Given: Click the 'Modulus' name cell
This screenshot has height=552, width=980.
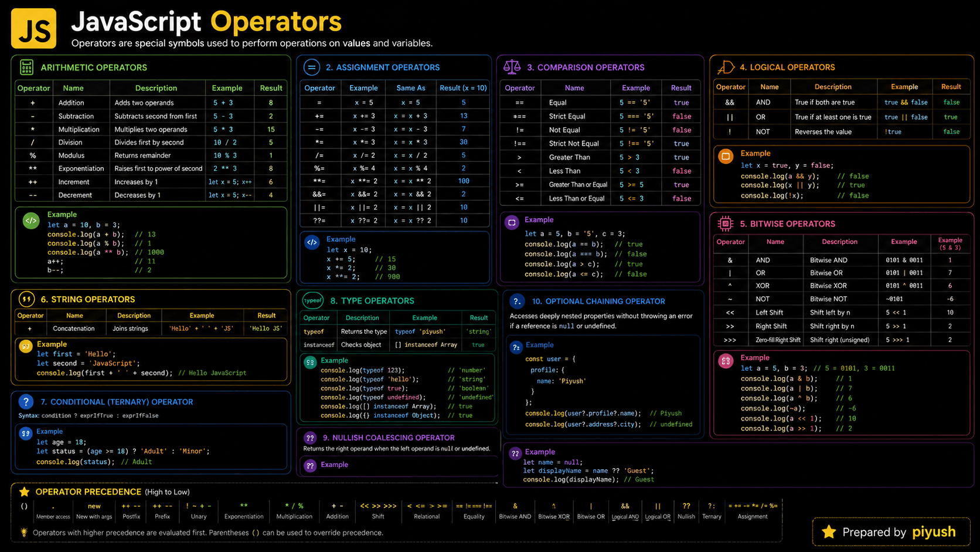Looking at the screenshot, I should coord(72,155).
